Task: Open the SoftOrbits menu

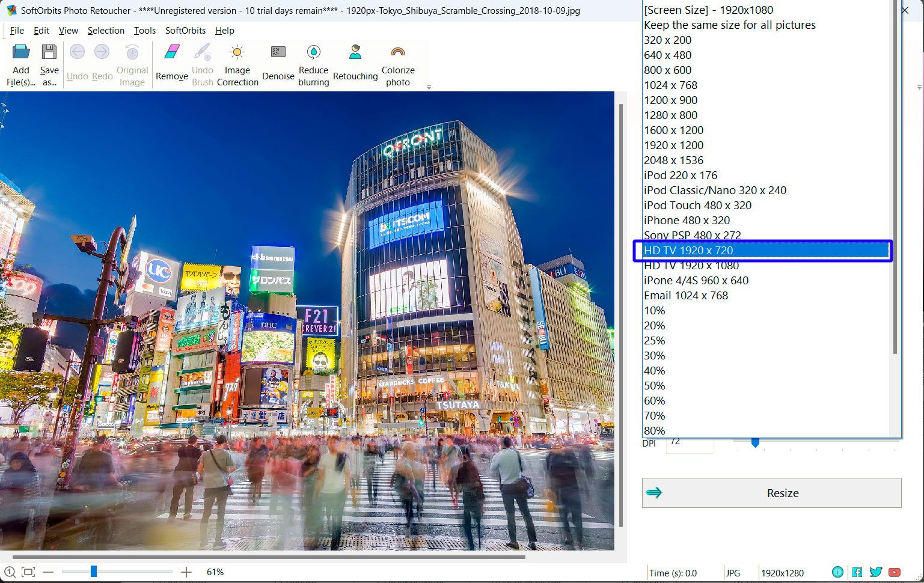Action: click(185, 31)
